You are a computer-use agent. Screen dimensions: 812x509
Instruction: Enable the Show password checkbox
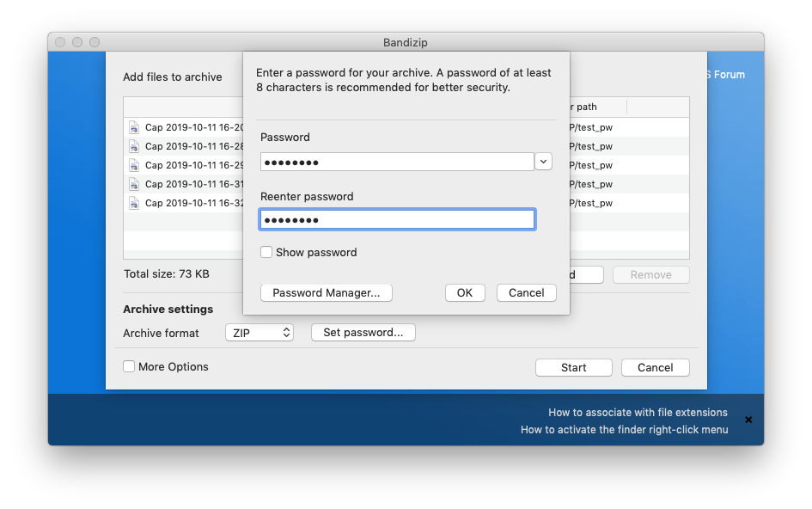(266, 252)
